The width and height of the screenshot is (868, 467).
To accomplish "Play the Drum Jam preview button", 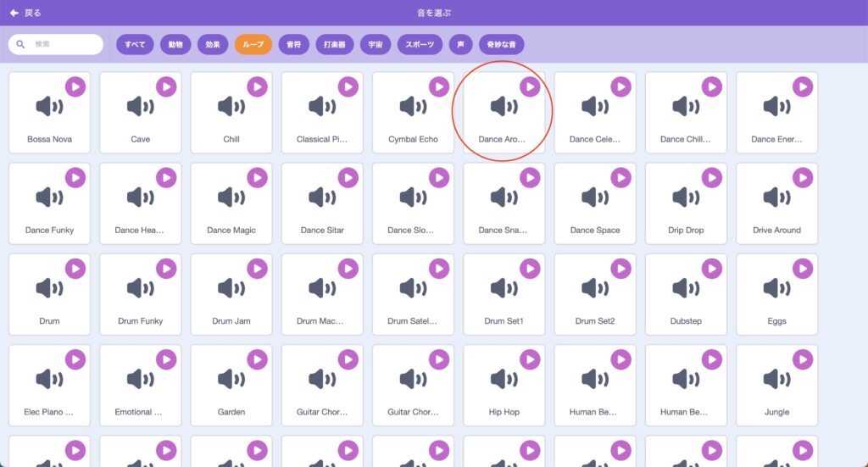I will [258, 269].
